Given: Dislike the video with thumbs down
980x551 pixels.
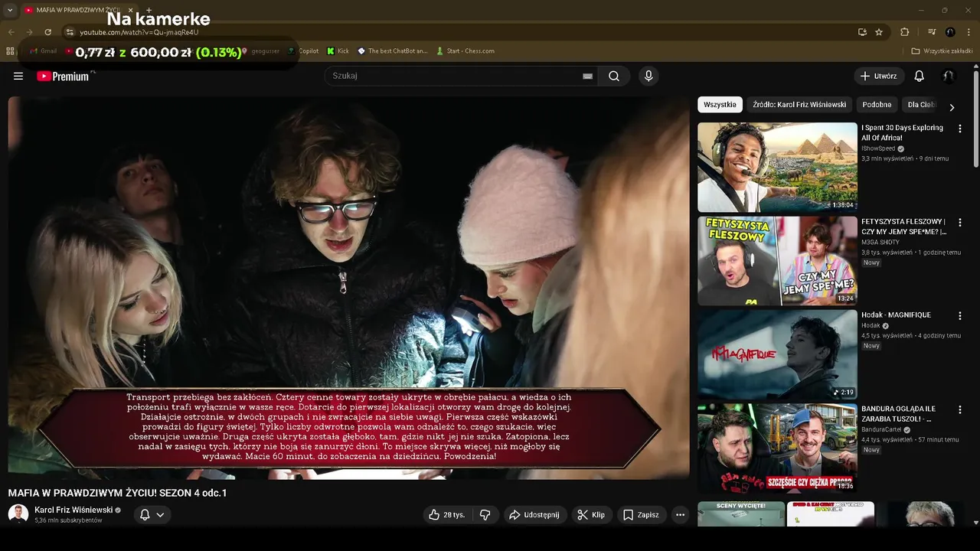Looking at the screenshot, I should pyautogui.click(x=485, y=515).
